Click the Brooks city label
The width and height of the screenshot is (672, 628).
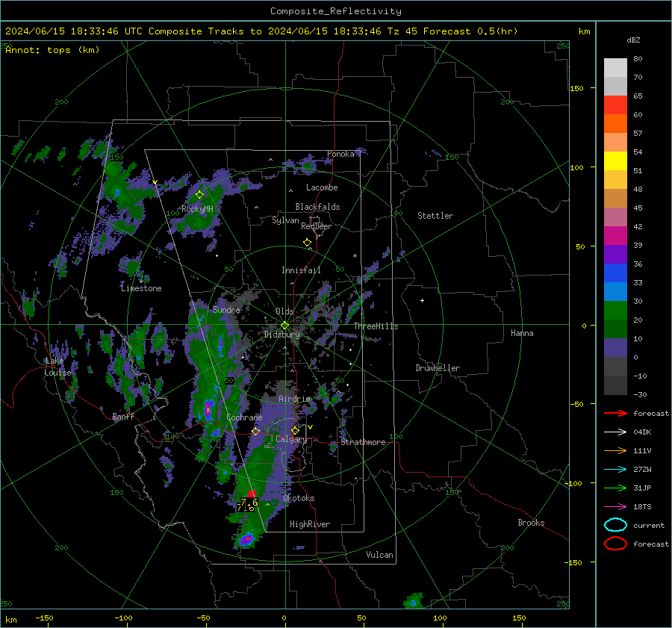[531, 523]
